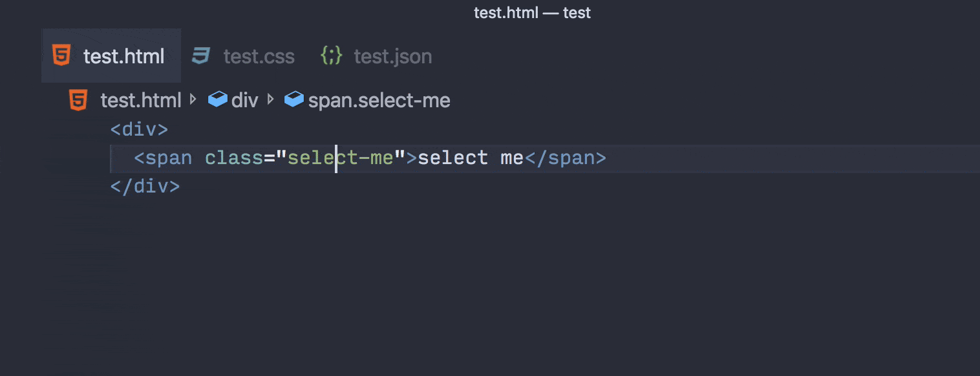
Task: Open the test.html breadcrumb dropdown
Action: (141, 99)
